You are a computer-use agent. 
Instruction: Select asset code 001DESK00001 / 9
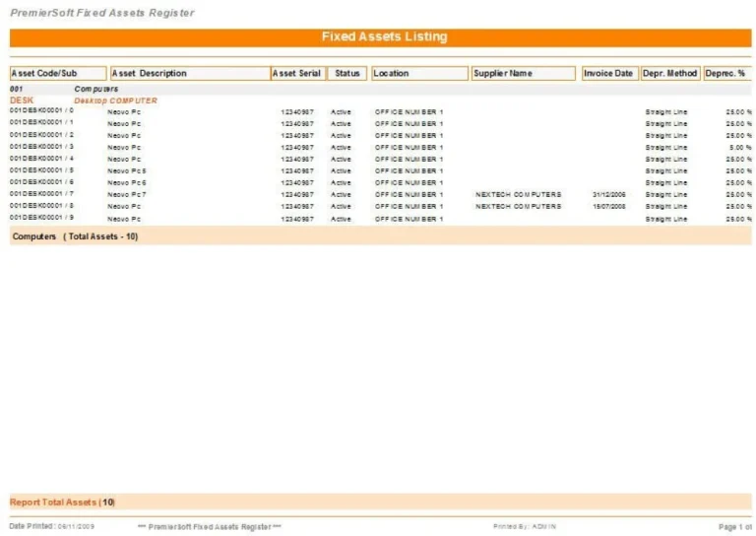click(41, 217)
